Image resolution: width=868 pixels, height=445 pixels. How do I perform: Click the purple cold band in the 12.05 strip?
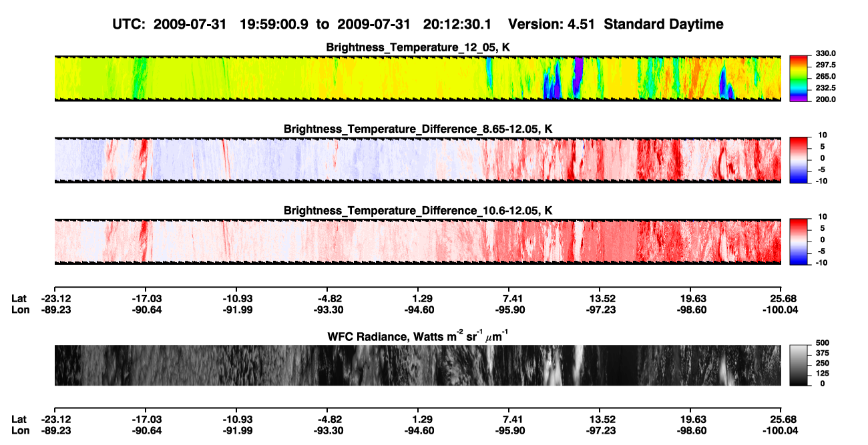tap(579, 77)
